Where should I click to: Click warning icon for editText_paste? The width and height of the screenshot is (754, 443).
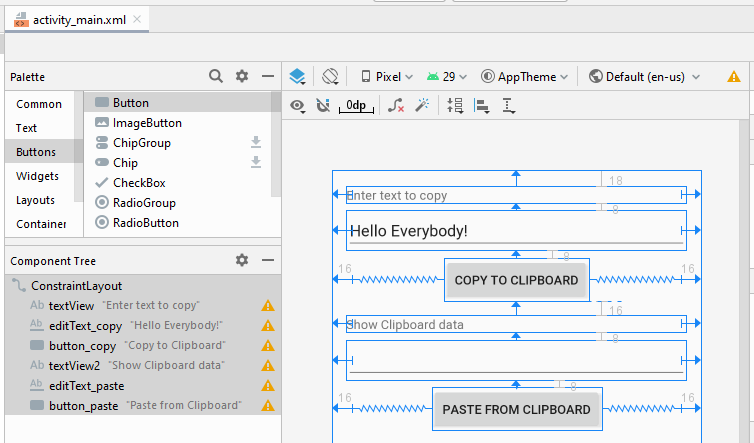tap(268, 385)
